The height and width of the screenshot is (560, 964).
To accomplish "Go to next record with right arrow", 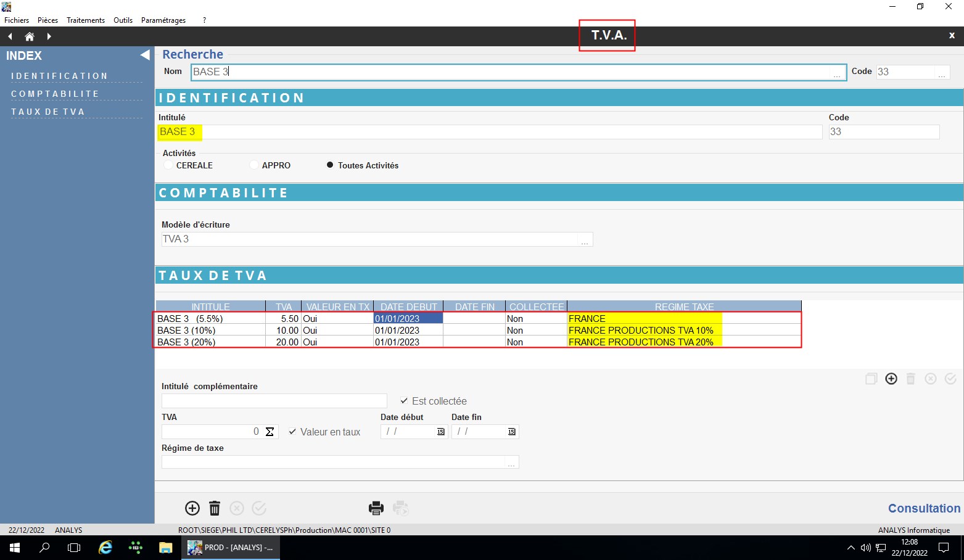I will pos(49,36).
